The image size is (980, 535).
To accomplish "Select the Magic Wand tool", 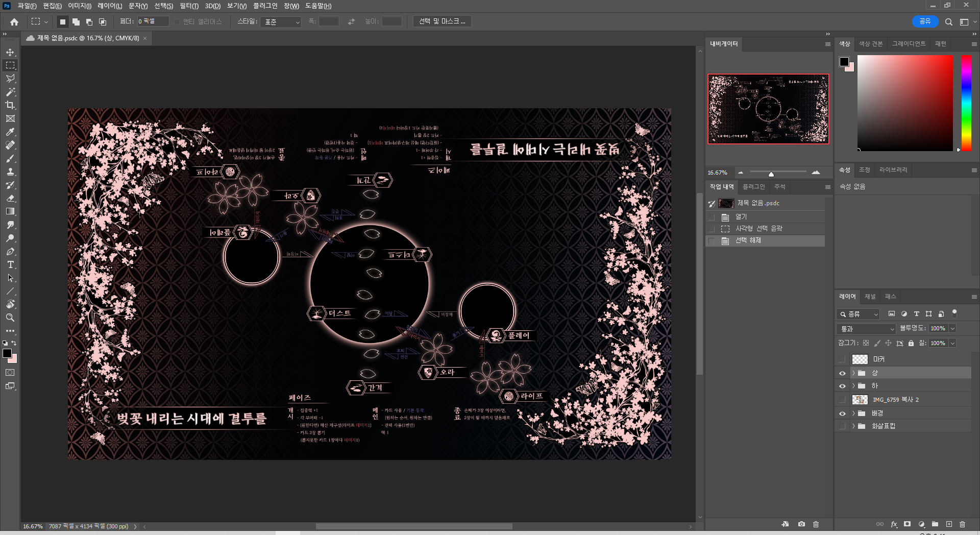I will [x=10, y=92].
